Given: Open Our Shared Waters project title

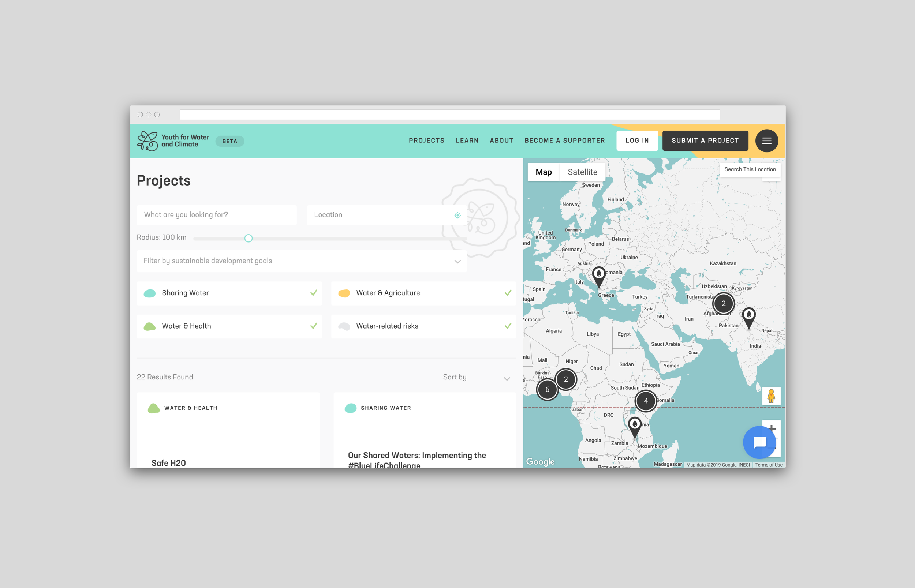Looking at the screenshot, I should click(x=417, y=460).
